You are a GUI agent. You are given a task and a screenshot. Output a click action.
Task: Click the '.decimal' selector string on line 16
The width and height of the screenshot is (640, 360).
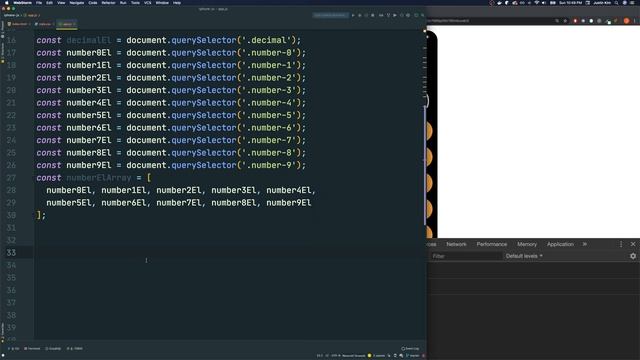point(269,40)
